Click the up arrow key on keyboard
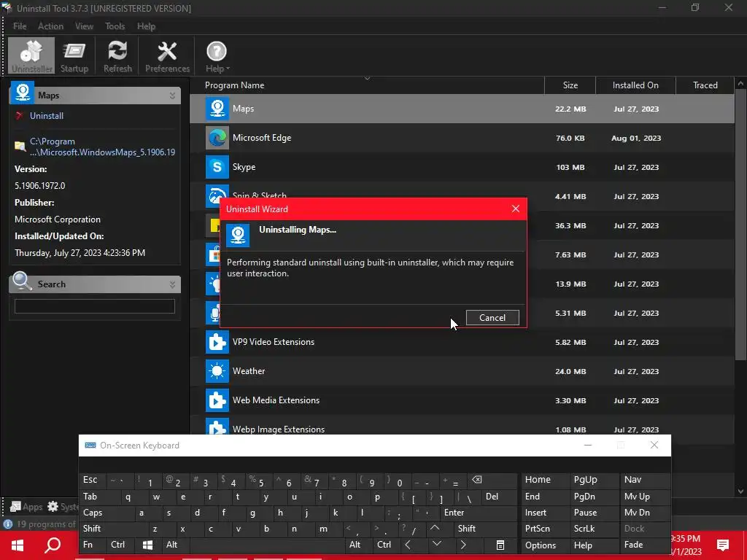The width and height of the screenshot is (747, 560). tap(435, 529)
